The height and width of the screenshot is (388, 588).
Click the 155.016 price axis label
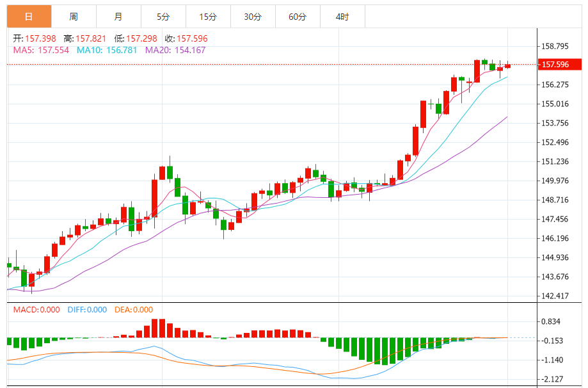pos(555,104)
